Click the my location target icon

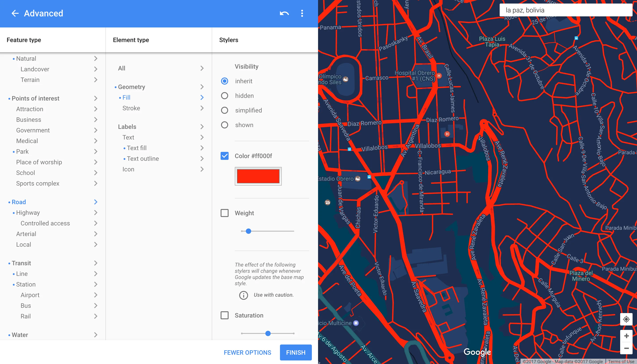point(626,319)
